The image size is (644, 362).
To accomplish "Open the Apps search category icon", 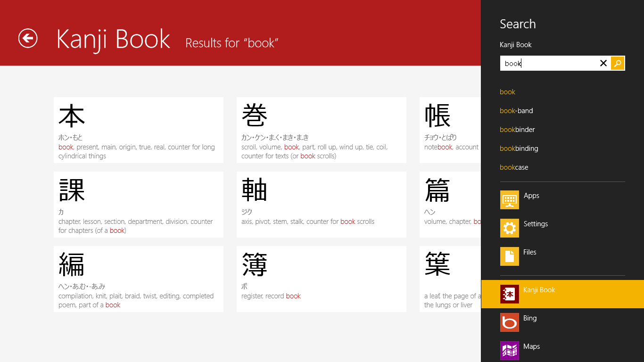I will (x=510, y=200).
